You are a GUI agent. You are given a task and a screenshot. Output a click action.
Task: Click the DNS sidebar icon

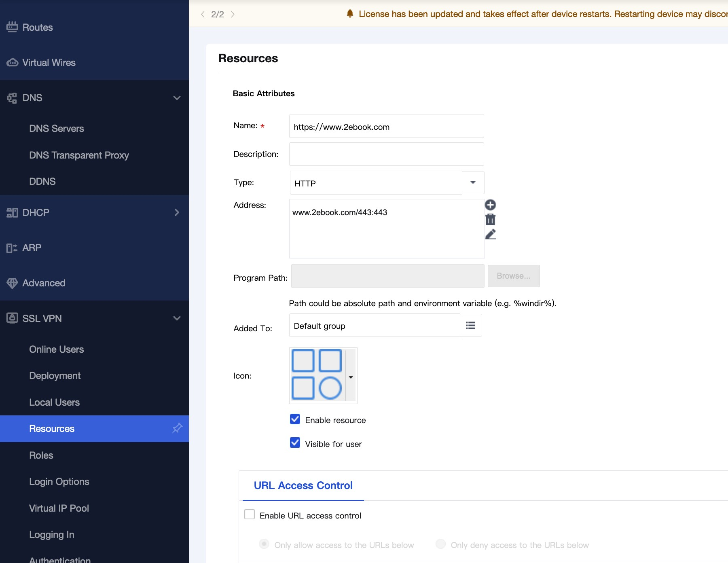pyautogui.click(x=12, y=98)
